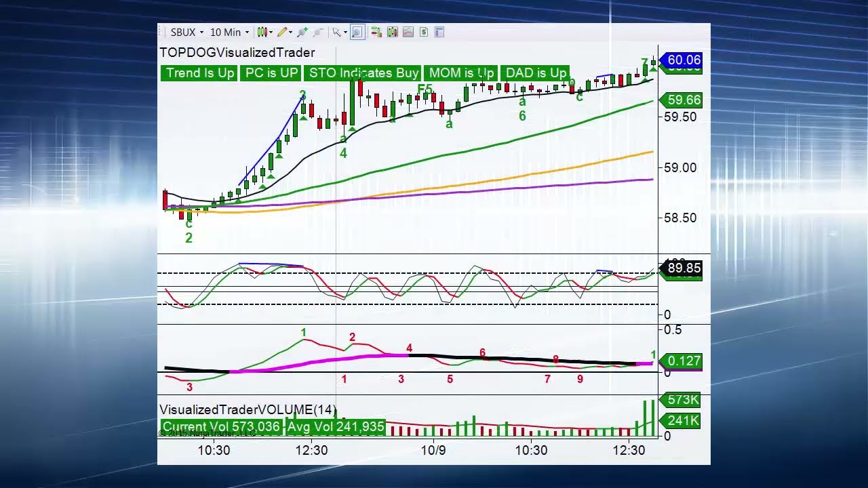Open the Data Series candles icon
Image resolution: width=868 pixels, height=488 pixels.
click(392, 32)
